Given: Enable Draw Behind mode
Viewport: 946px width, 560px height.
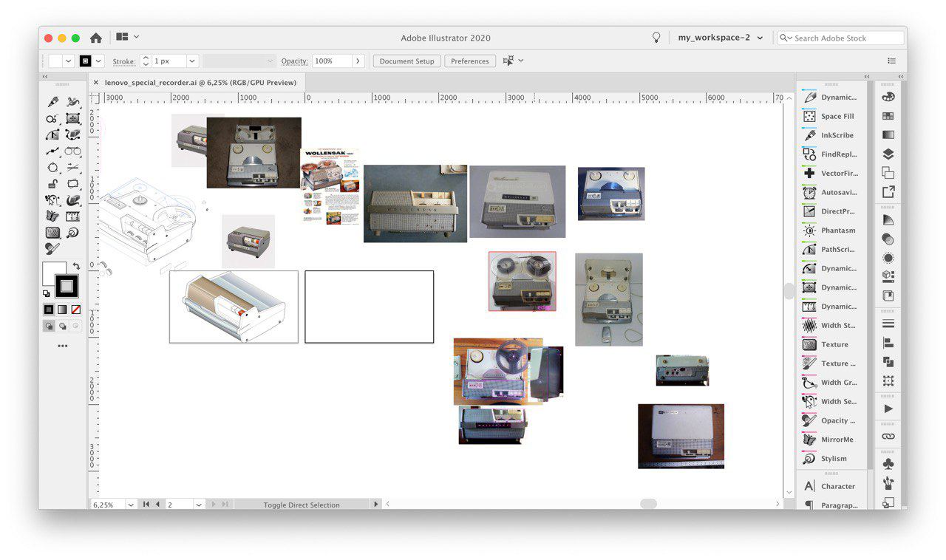Looking at the screenshot, I should pyautogui.click(x=62, y=326).
